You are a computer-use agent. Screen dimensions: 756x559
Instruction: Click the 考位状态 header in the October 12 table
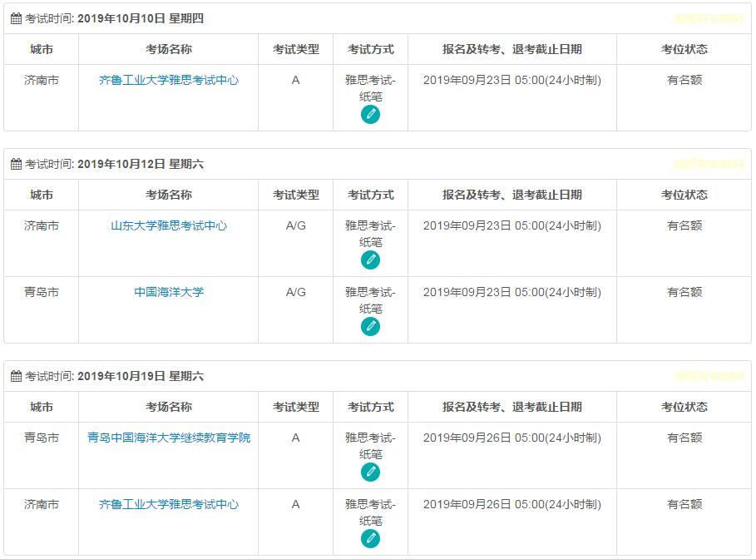[684, 195]
